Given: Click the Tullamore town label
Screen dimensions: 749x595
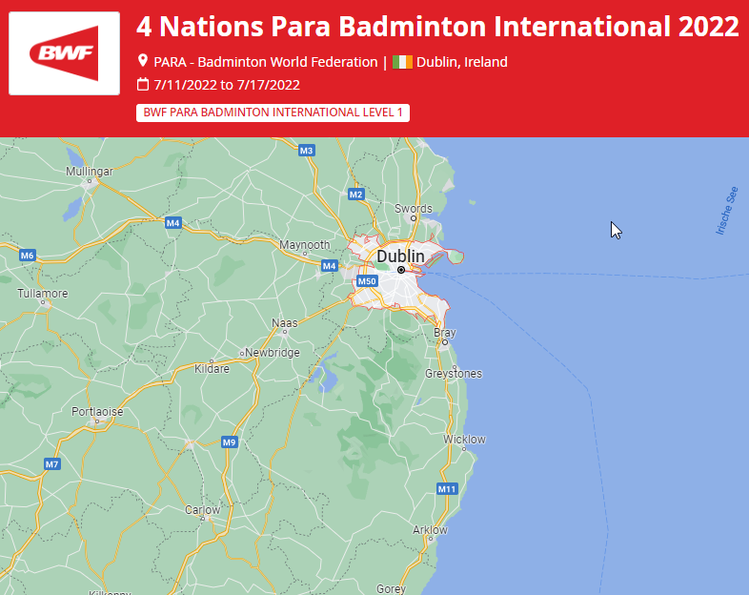Looking at the screenshot, I should pos(43,293).
